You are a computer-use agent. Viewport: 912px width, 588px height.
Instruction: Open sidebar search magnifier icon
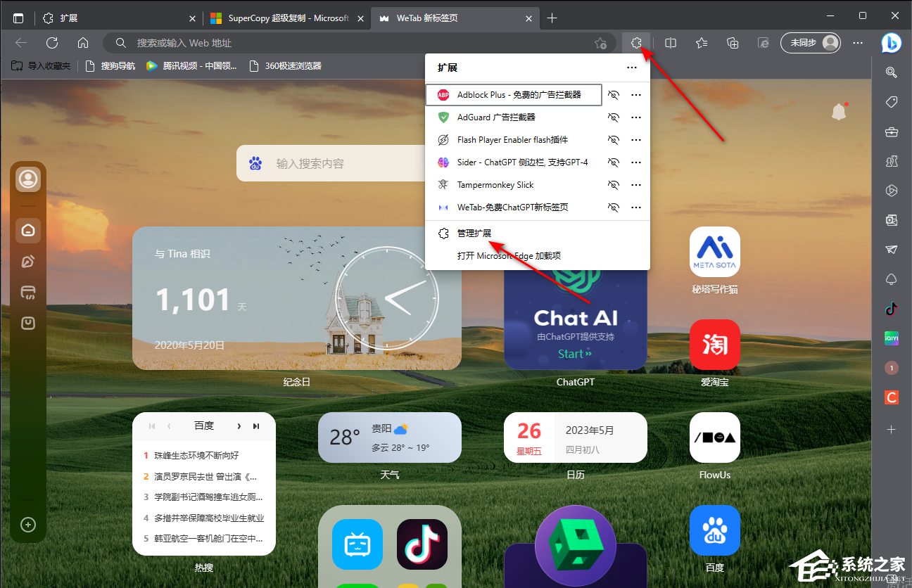[x=892, y=72]
